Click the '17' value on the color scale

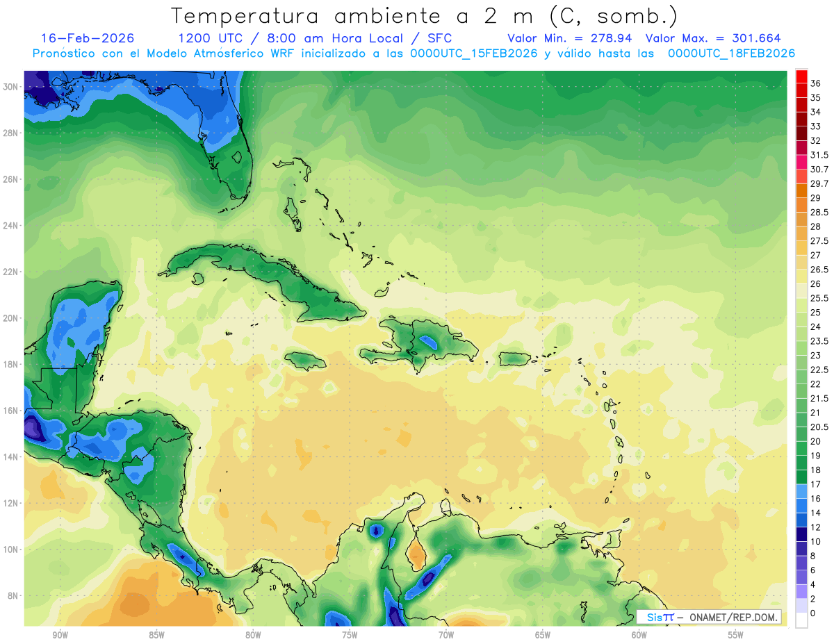(816, 484)
